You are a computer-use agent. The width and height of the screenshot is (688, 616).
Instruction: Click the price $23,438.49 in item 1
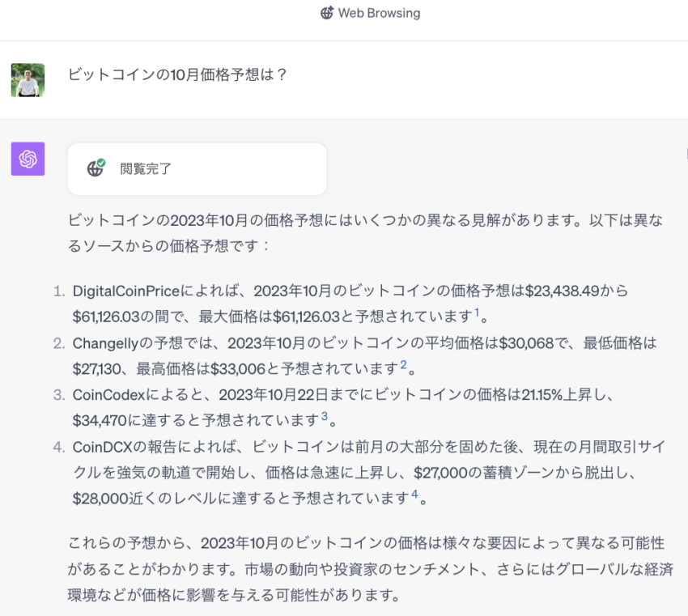pyautogui.click(x=562, y=291)
